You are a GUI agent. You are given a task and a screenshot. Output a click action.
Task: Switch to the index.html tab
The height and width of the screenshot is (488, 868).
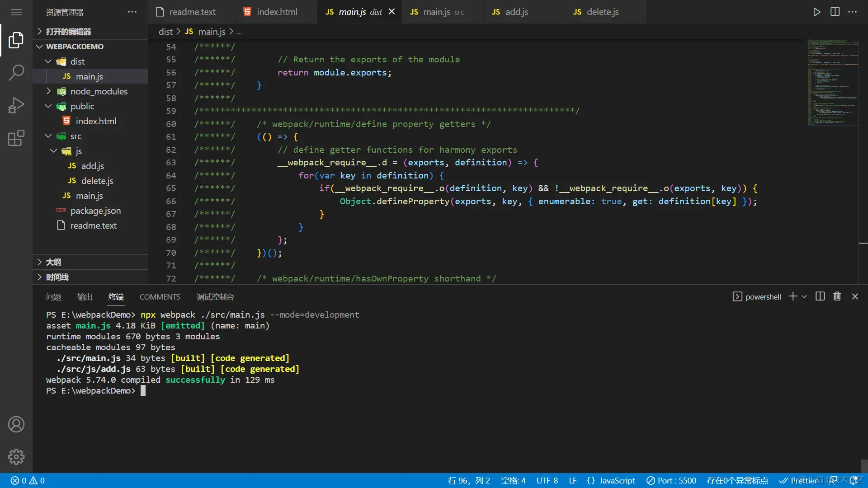point(276,12)
